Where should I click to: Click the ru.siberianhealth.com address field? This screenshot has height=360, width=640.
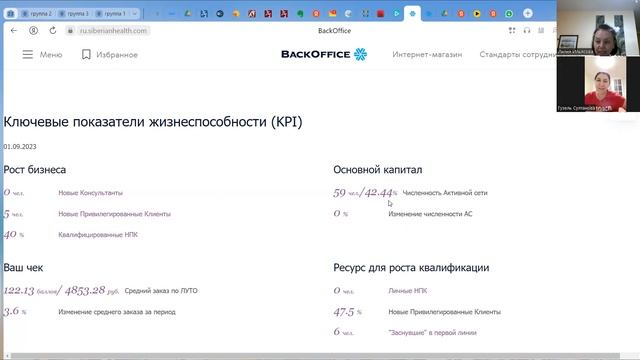[113, 31]
